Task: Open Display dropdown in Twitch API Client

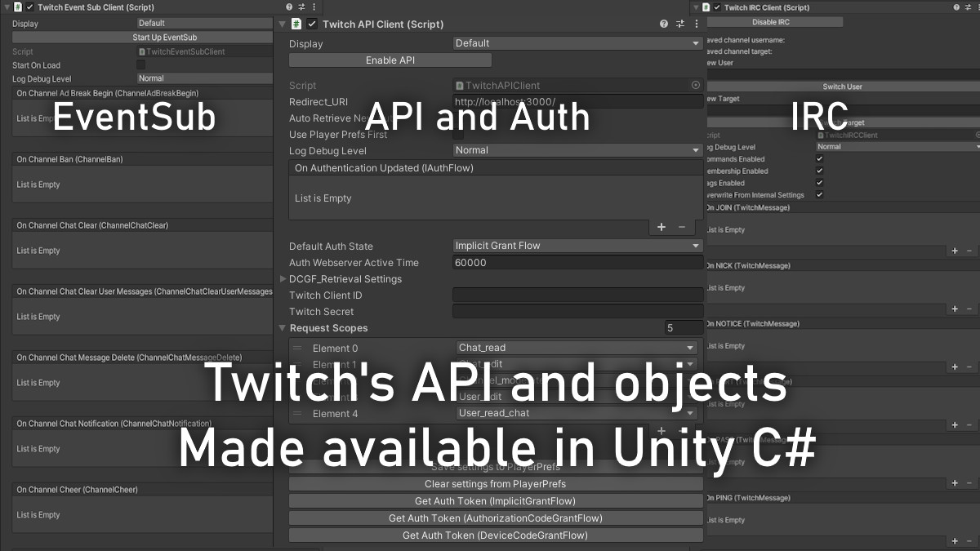Action: click(577, 43)
